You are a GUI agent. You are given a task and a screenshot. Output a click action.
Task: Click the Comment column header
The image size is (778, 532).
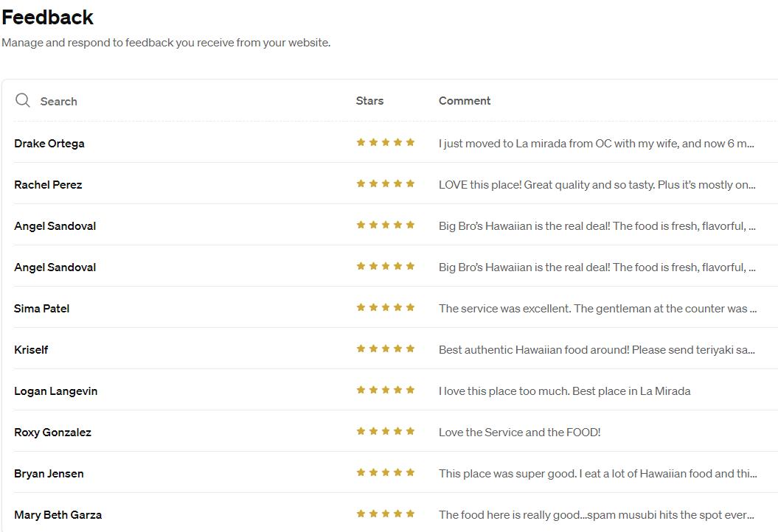(x=465, y=101)
